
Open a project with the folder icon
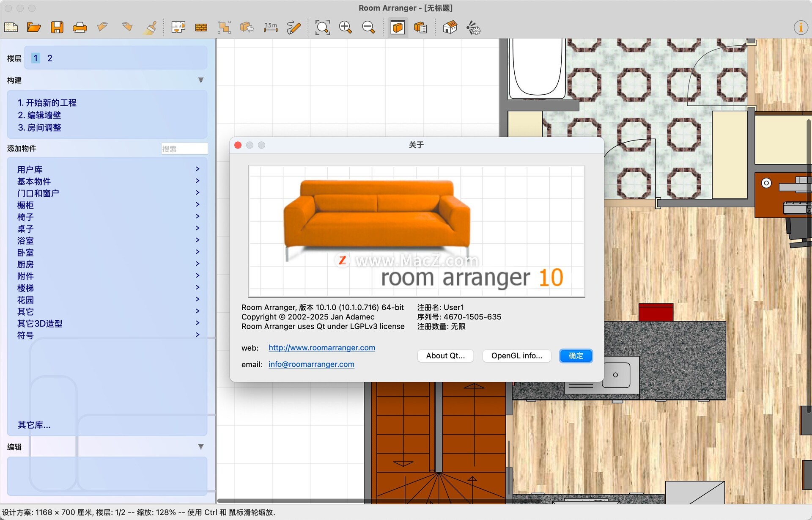[x=34, y=28]
